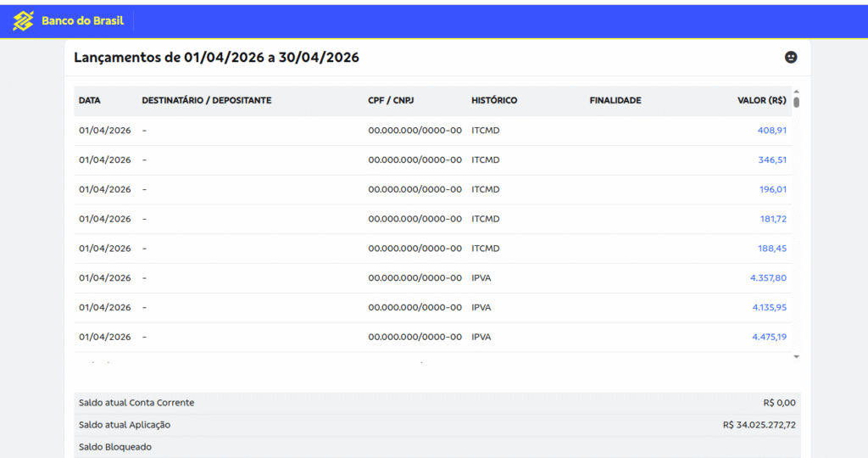Click the Banco do Brasil logo icon
The height and width of the screenshot is (458, 868).
23,21
